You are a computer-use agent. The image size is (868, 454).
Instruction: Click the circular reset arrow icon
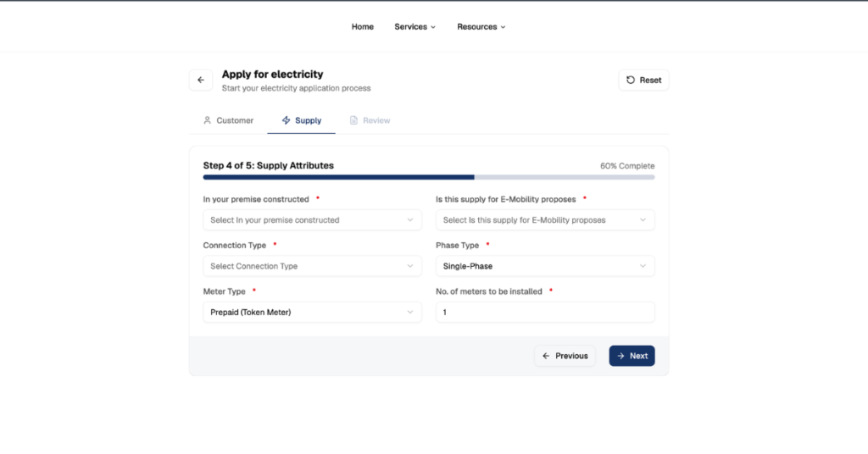pos(631,80)
